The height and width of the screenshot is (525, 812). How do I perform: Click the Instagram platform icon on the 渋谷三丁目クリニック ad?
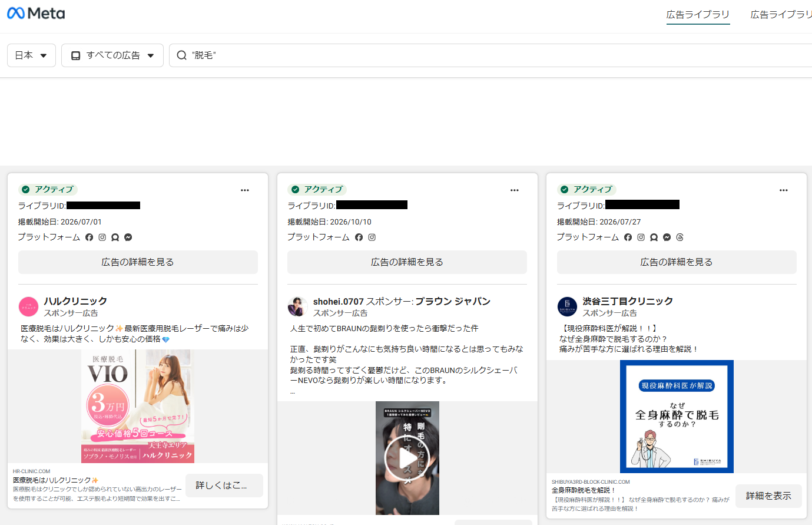pos(641,237)
